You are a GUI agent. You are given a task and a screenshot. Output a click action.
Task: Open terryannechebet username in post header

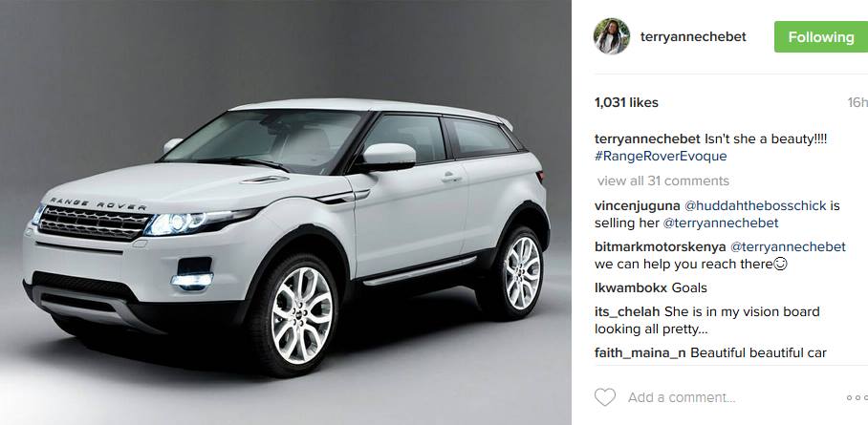tap(693, 37)
